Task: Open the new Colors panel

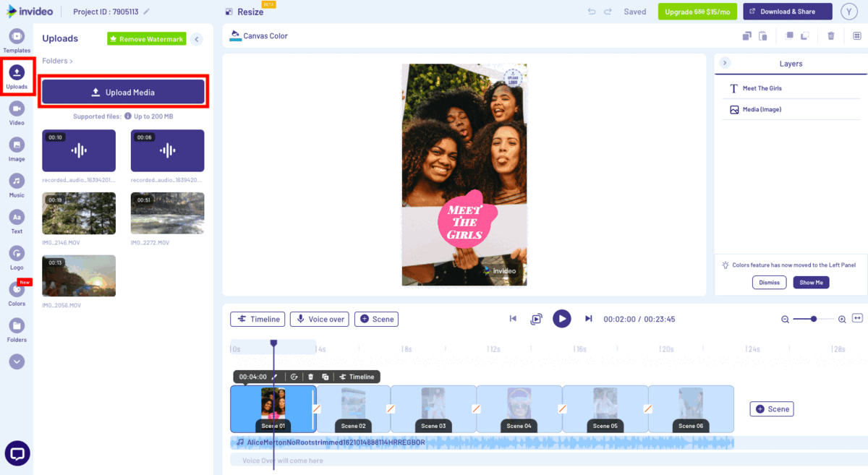Action: tap(17, 291)
